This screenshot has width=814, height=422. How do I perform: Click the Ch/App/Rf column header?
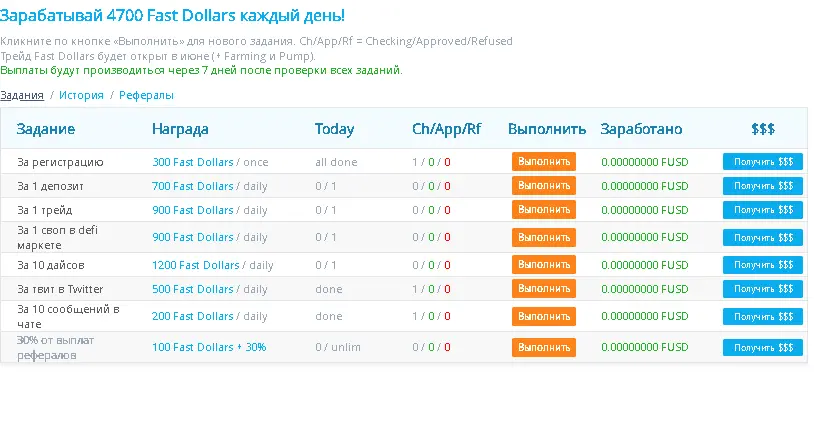point(446,129)
